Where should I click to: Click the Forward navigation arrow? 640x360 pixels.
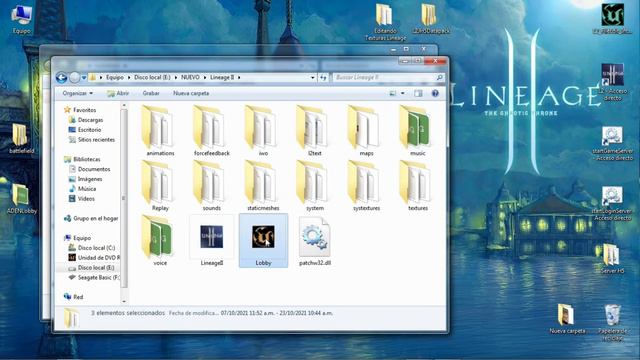coord(74,77)
